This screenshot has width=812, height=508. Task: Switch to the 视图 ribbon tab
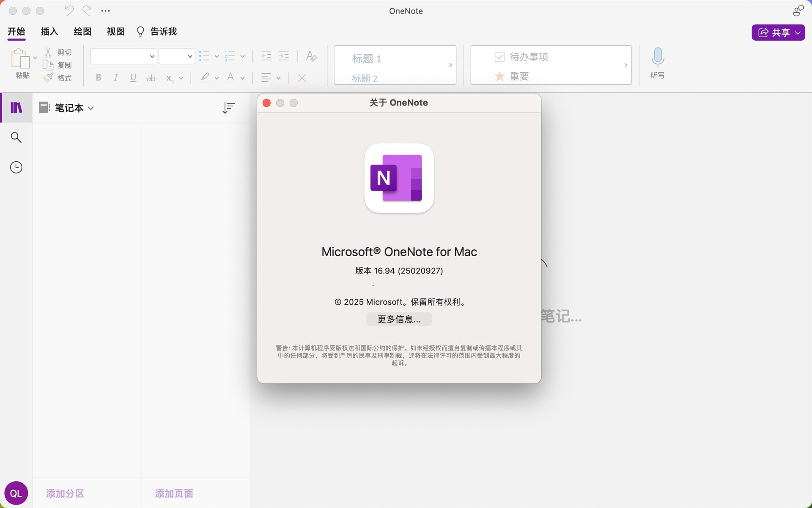(115, 31)
